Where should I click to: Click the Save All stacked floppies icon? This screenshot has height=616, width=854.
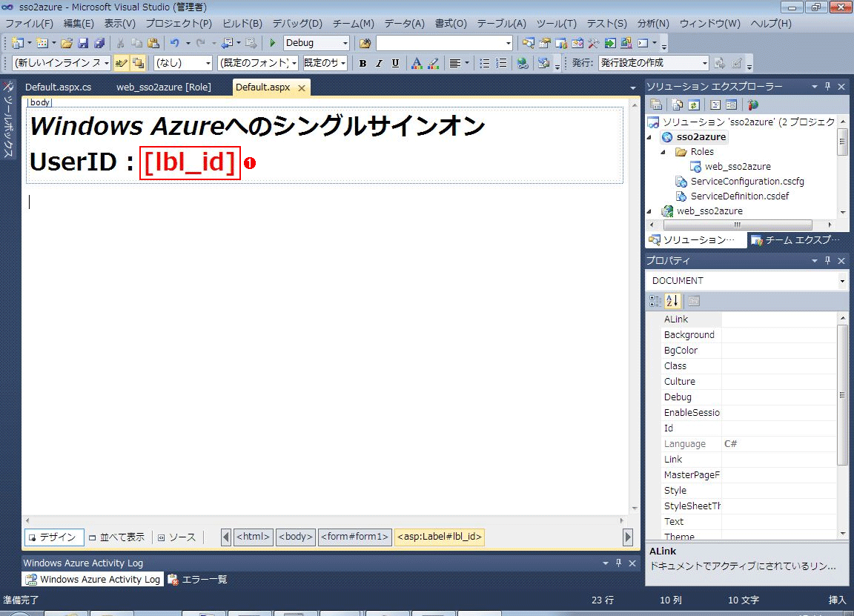pyautogui.click(x=99, y=43)
